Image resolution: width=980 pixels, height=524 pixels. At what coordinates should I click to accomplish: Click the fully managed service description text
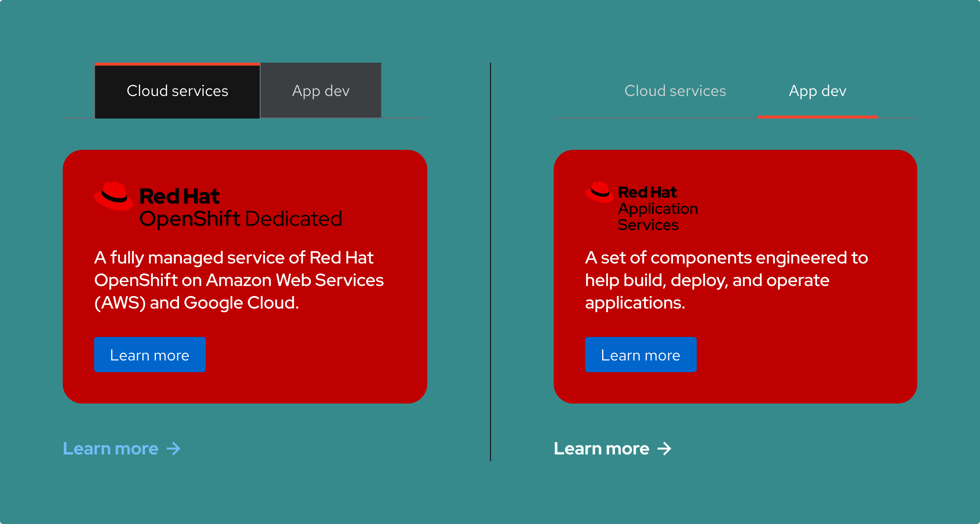[238, 280]
